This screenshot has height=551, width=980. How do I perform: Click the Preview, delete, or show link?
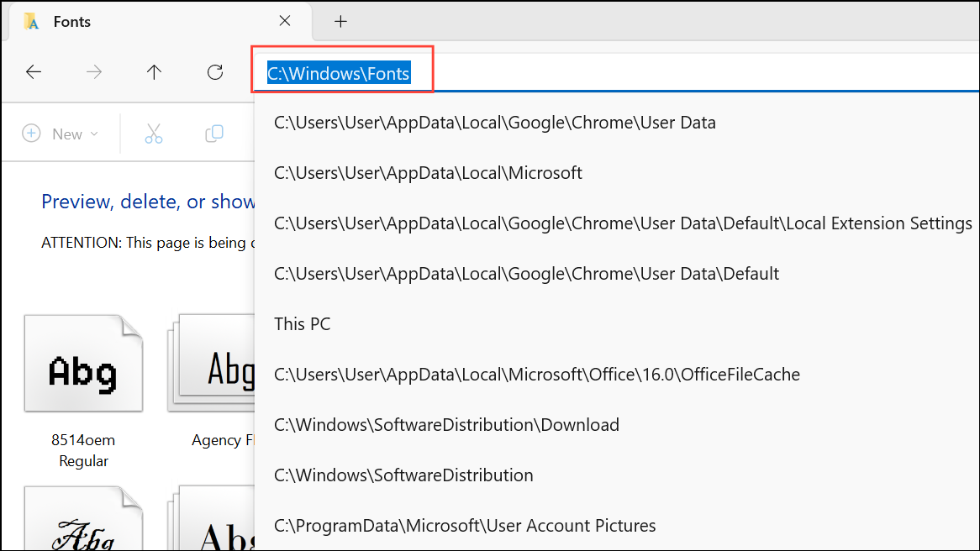click(149, 202)
